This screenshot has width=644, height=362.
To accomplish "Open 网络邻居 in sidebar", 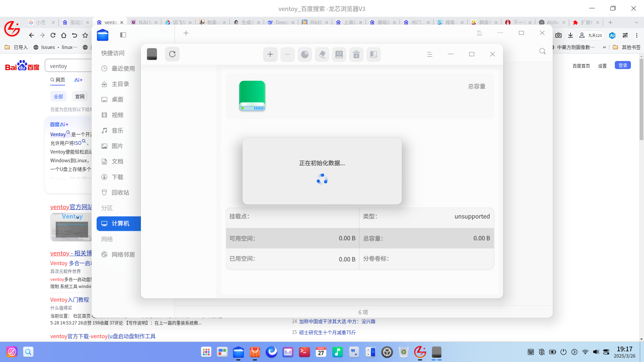I will point(119,254).
